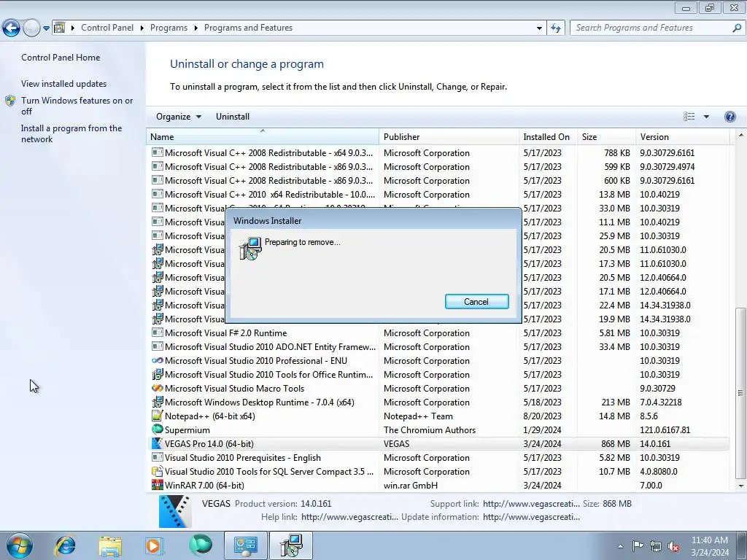747x560 pixels.
Task: Select Visual Studio 2010 ADO.NET Entity Framework row
Action: pyautogui.click(x=438, y=346)
